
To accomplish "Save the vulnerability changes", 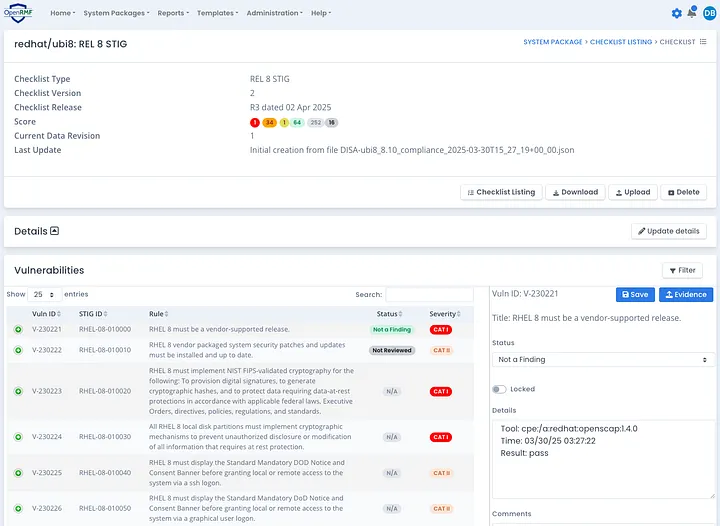I will pos(635,295).
